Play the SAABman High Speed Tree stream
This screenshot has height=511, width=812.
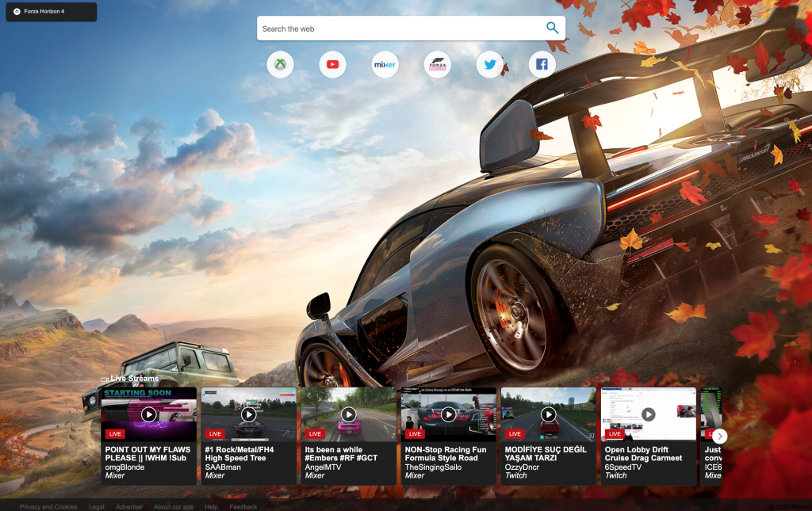(249, 414)
